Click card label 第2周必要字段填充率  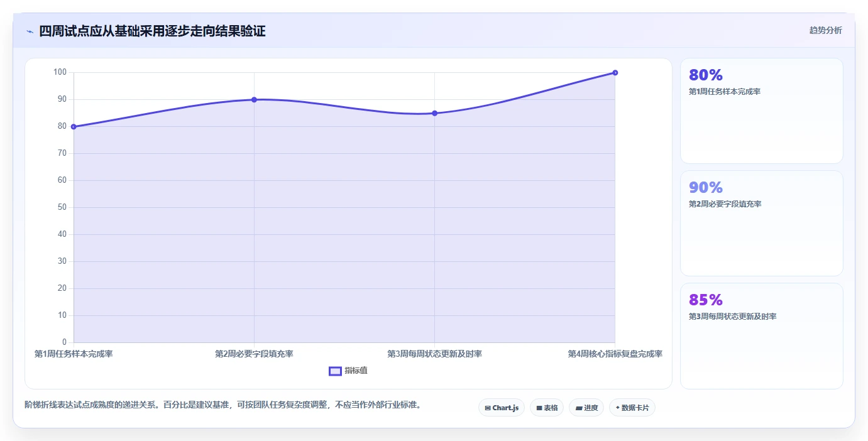pyautogui.click(x=725, y=204)
